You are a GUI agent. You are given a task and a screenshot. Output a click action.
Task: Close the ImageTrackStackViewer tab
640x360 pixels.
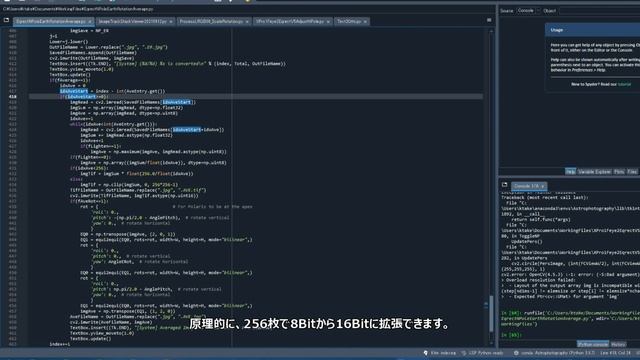171,22
